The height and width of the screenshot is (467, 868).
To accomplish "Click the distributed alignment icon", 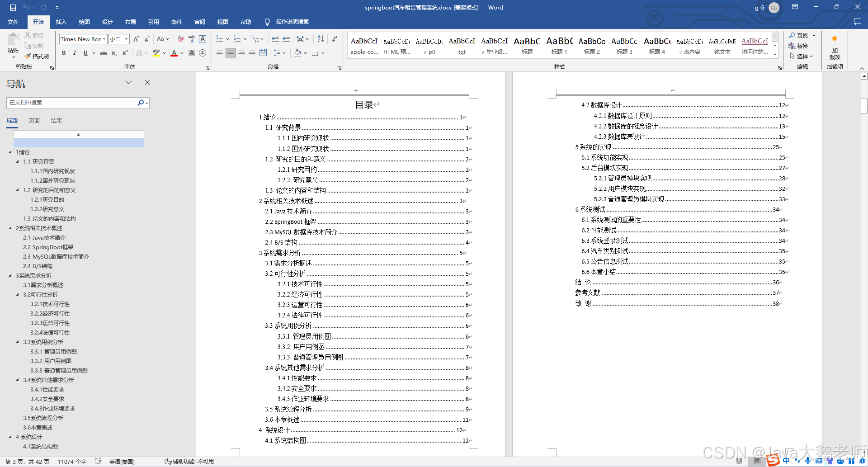I will pos(263,53).
